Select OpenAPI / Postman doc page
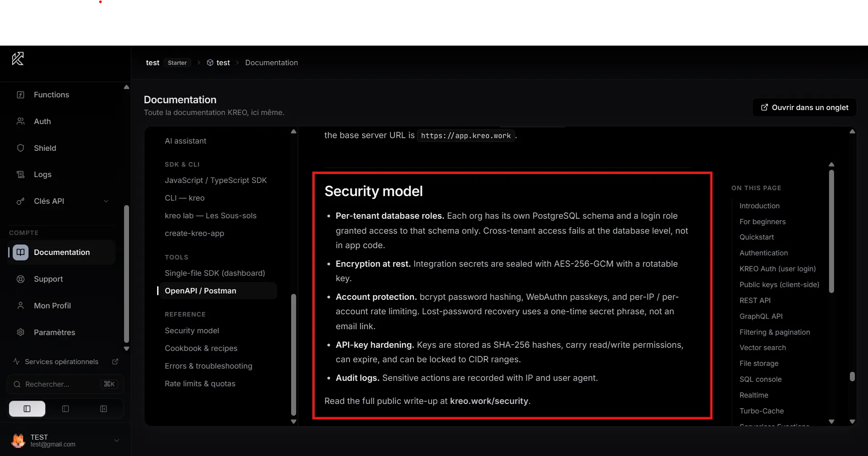 coord(217,291)
